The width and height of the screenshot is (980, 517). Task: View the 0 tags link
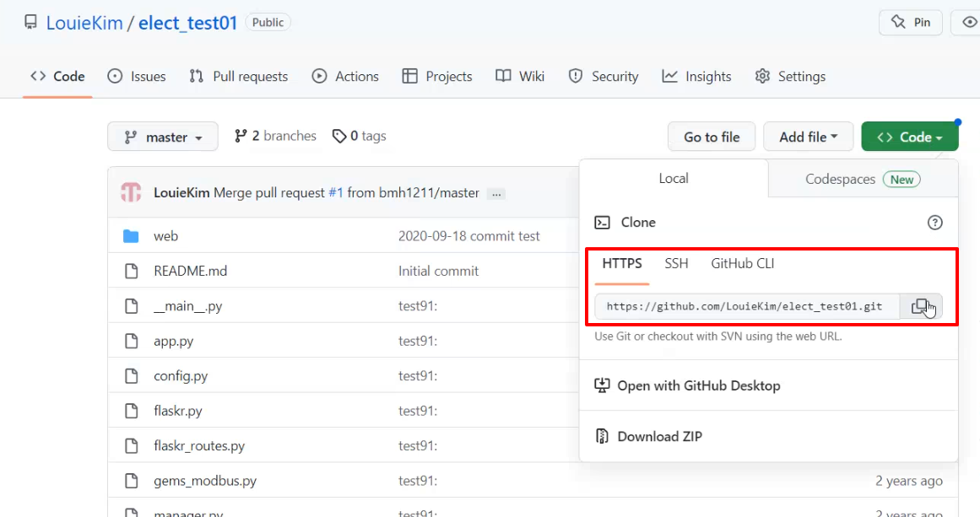click(360, 136)
